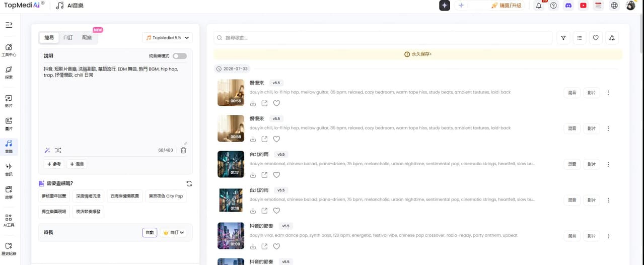The image size is (644, 265).
Task: Open the help question mark icon
Action: 553,6
